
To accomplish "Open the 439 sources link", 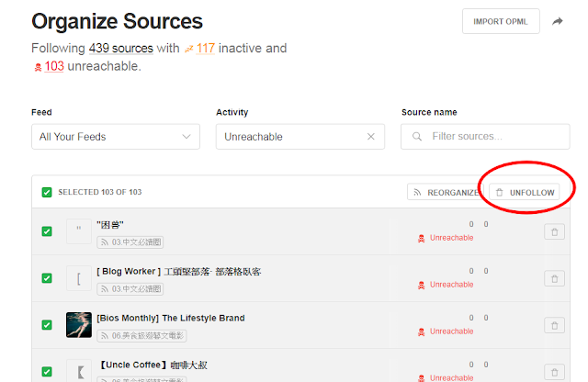I will tap(120, 48).
